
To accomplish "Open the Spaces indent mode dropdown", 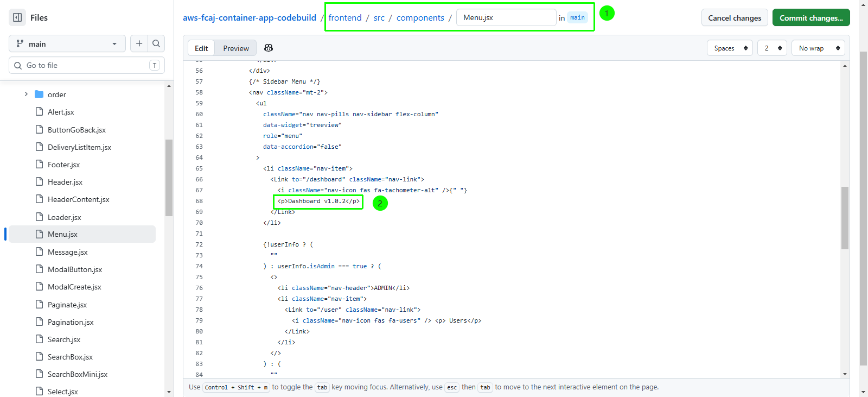I will (730, 48).
